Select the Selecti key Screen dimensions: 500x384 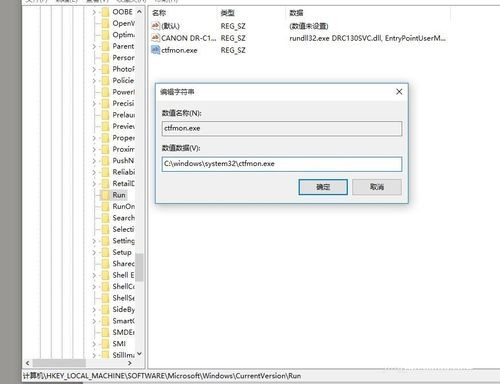[x=123, y=230]
